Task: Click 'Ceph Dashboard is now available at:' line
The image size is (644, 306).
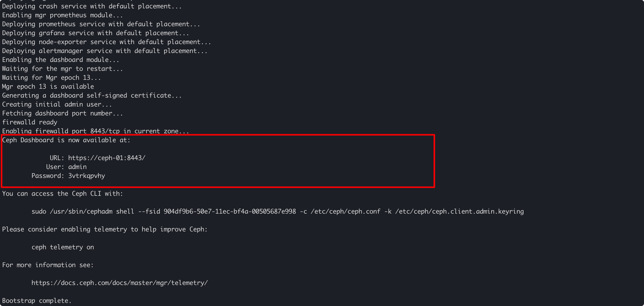Action: click(x=66, y=140)
